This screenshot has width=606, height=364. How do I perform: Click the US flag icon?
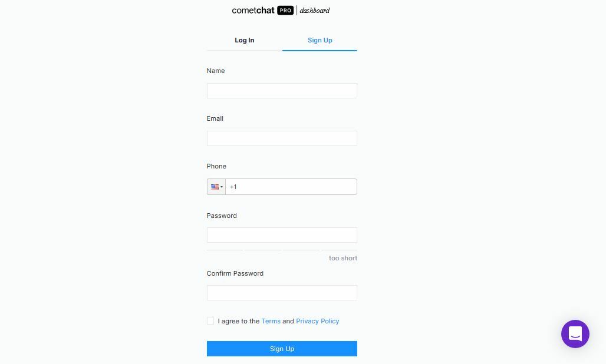tap(215, 187)
